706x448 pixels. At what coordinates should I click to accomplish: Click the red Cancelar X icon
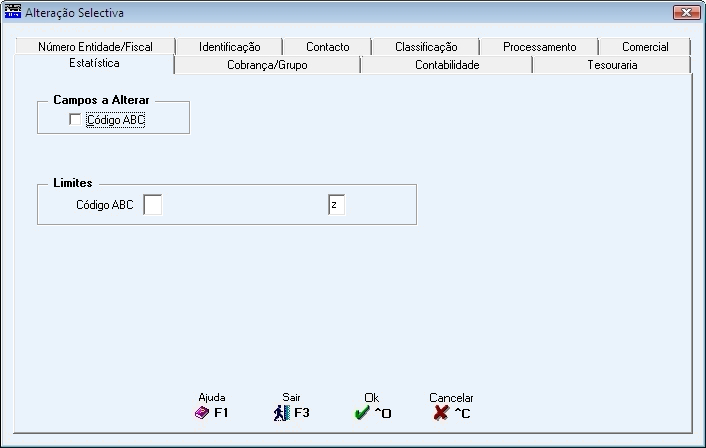(441, 412)
